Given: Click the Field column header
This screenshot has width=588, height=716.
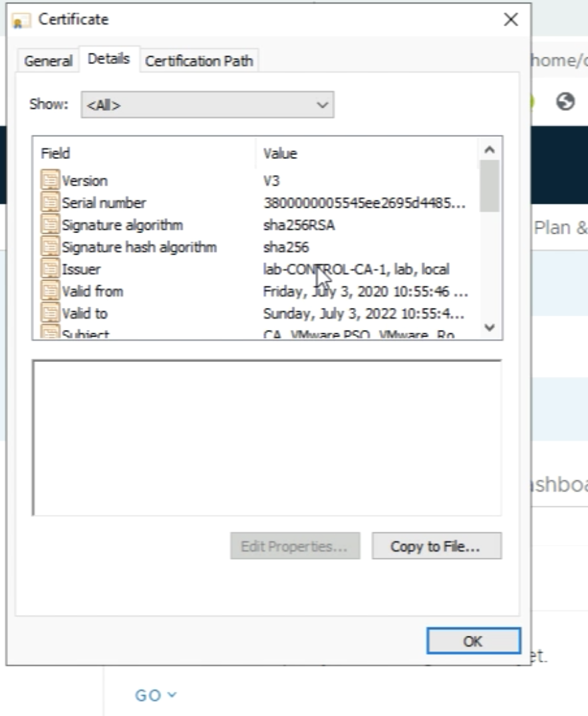Looking at the screenshot, I should 55,154.
